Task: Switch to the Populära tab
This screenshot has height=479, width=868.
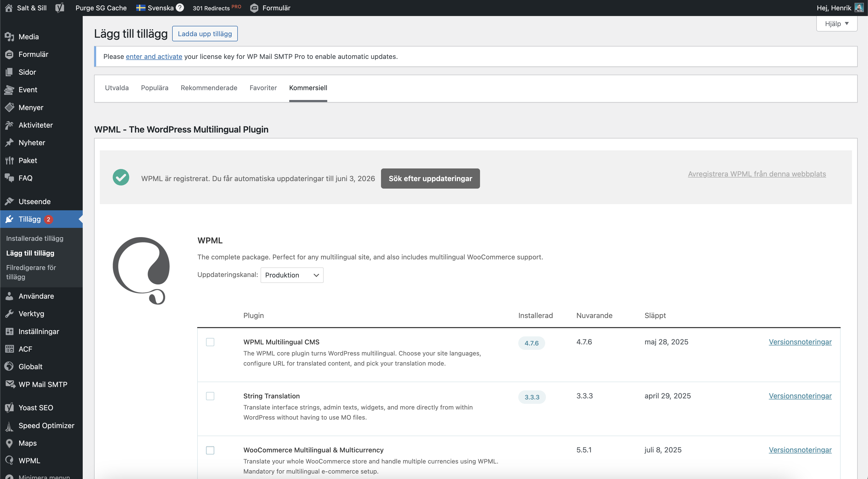Action: 154,88
